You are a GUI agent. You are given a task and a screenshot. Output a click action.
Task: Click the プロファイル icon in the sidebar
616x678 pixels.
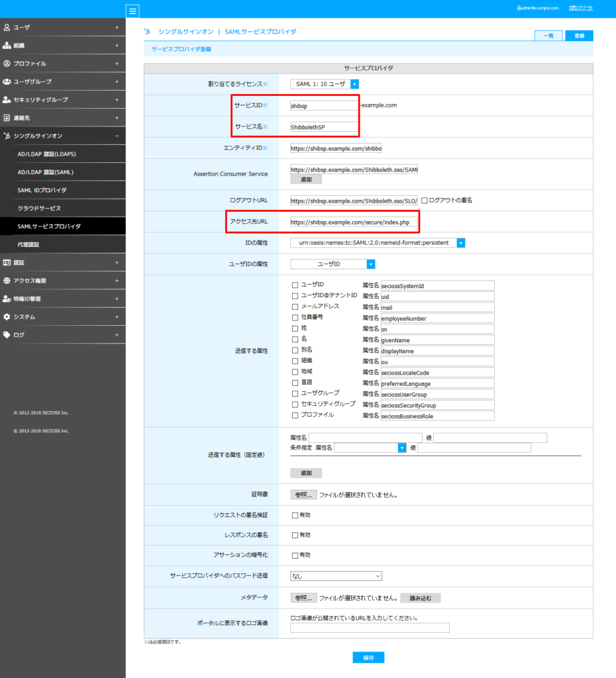point(7,63)
